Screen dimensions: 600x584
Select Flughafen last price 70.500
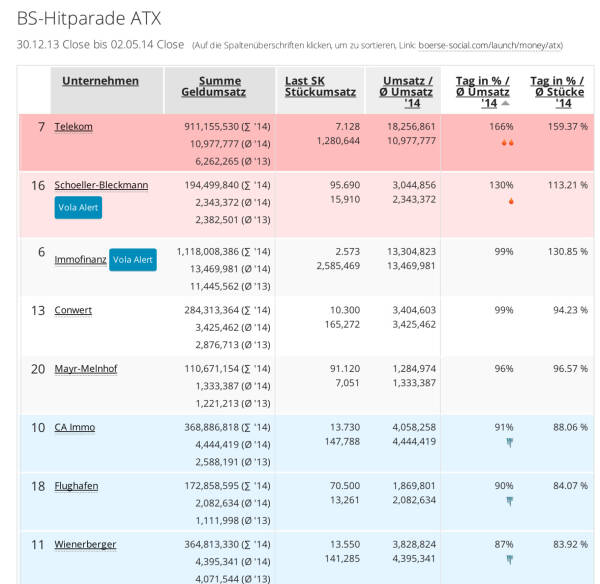click(x=345, y=486)
